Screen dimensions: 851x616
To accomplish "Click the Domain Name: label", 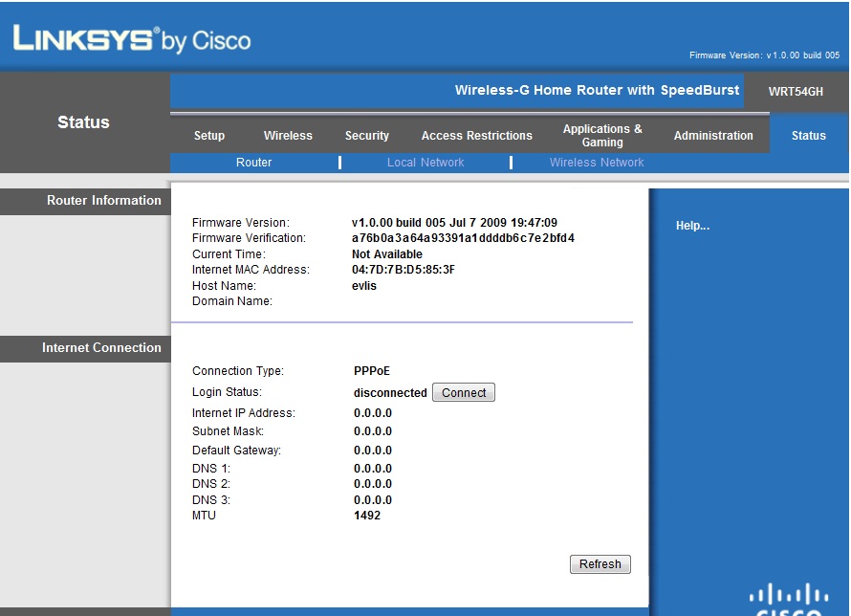I will (x=232, y=301).
